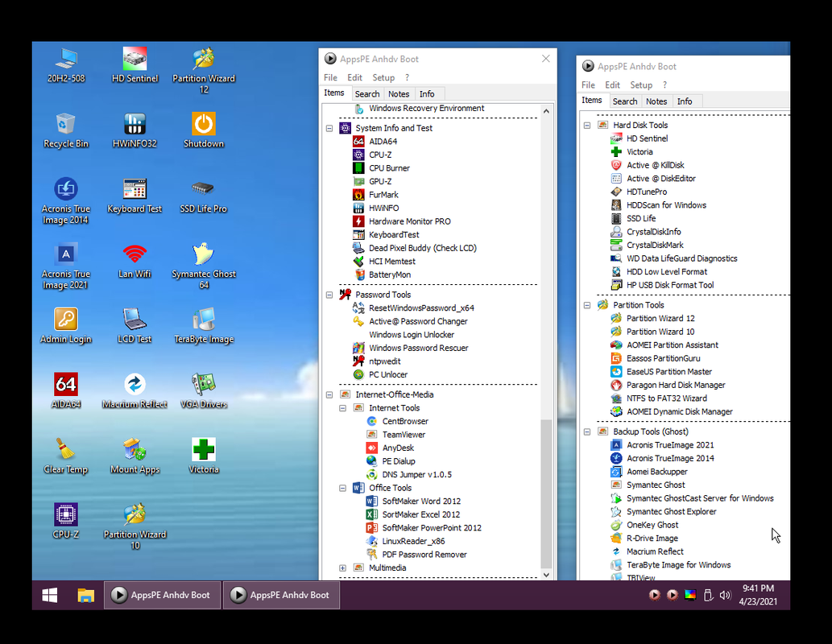Open the Lan Wifi desktop icon
The image size is (832, 644).
point(135,261)
